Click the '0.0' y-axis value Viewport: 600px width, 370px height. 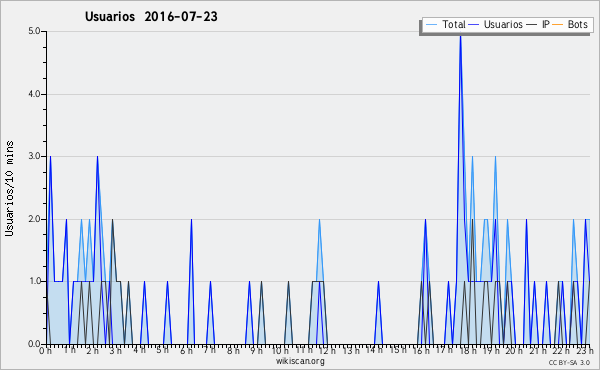(x=34, y=344)
